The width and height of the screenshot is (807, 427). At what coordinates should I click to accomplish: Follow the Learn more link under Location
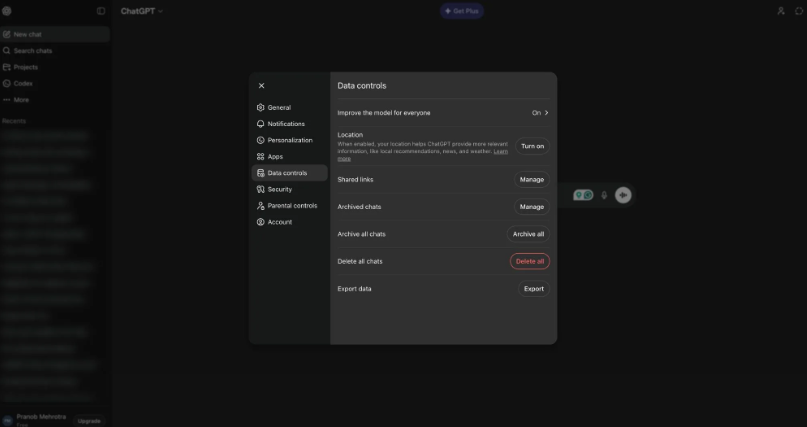click(500, 152)
